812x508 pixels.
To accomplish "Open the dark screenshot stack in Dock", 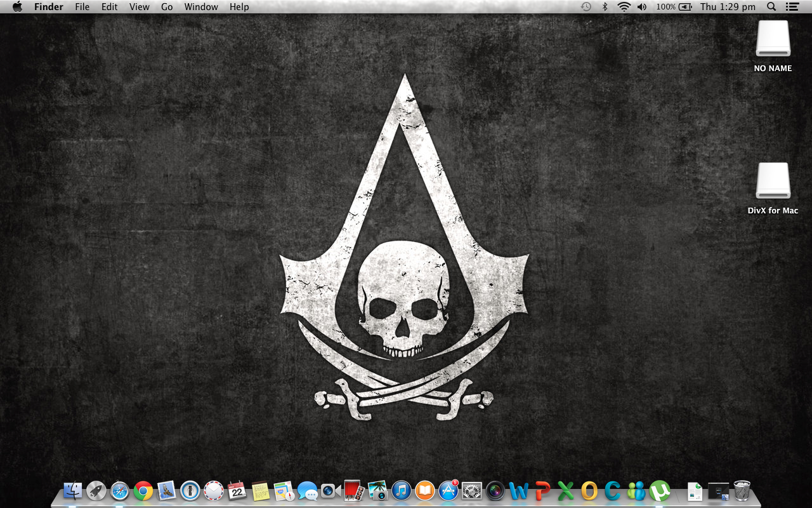I will click(x=719, y=491).
